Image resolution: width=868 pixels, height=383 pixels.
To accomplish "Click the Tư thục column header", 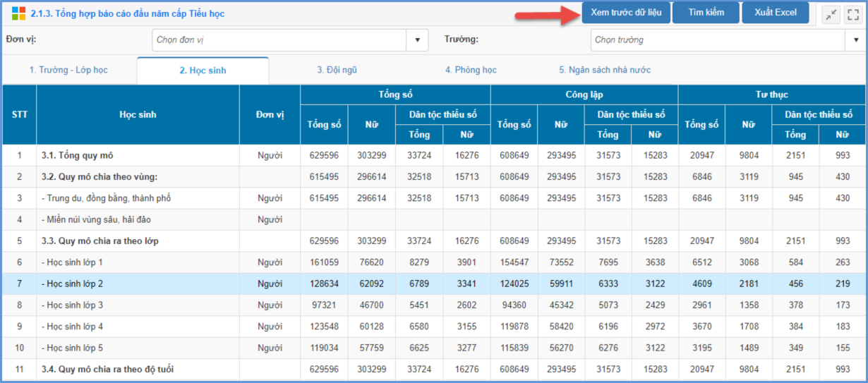I will click(x=771, y=95).
